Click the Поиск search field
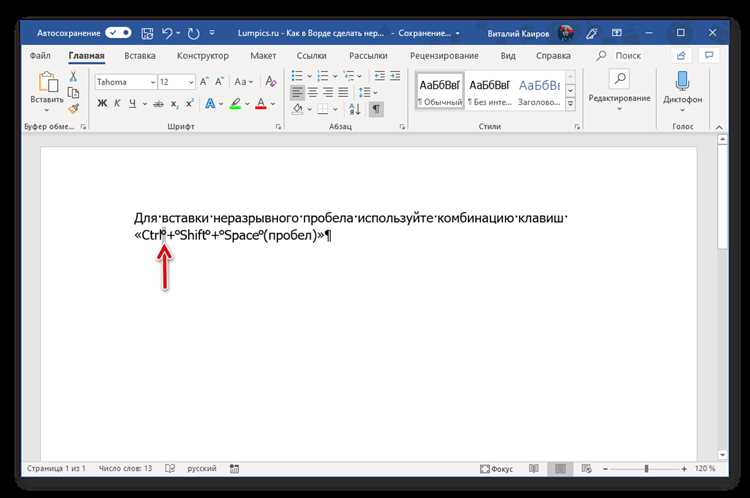The width and height of the screenshot is (750, 498). coord(618,55)
